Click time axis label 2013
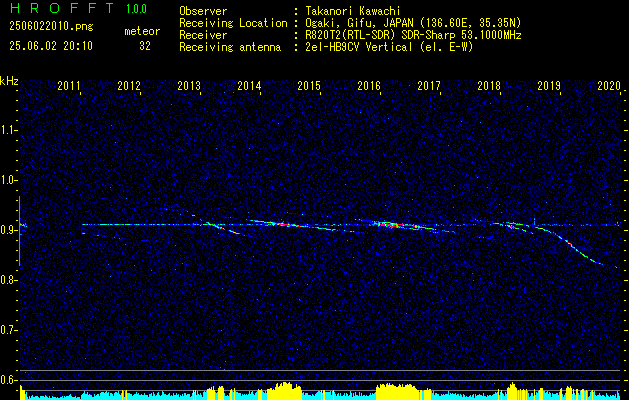Viewport: 629px width, 400px height. (x=189, y=85)
